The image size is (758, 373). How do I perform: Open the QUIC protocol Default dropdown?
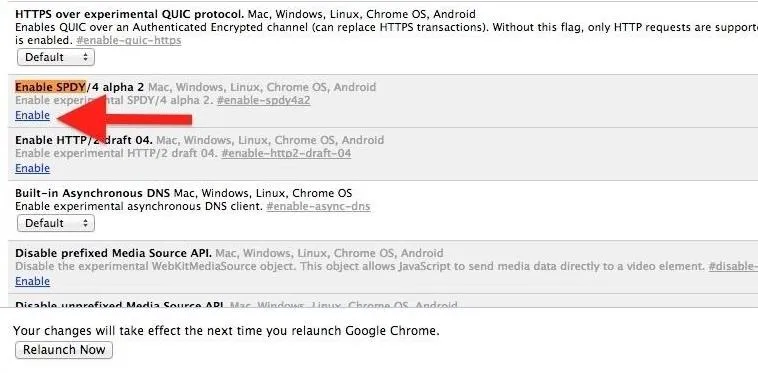point(56,57)
